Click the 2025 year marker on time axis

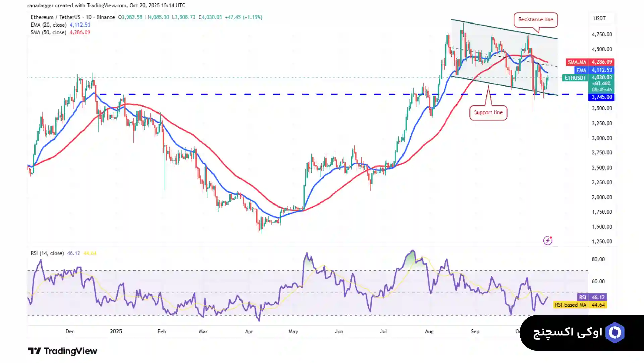point(116,331)
